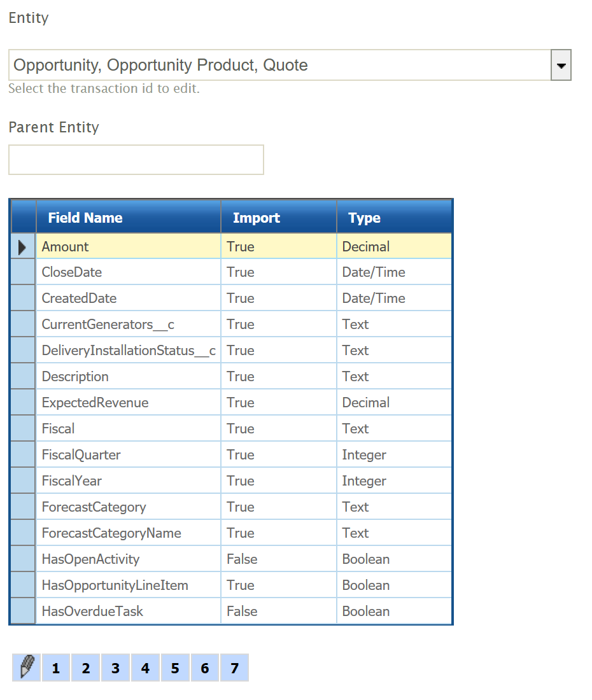This screenshot has height=700, width=592.
Task: Go to page 2 of the grid
Action: coord(85,668)
